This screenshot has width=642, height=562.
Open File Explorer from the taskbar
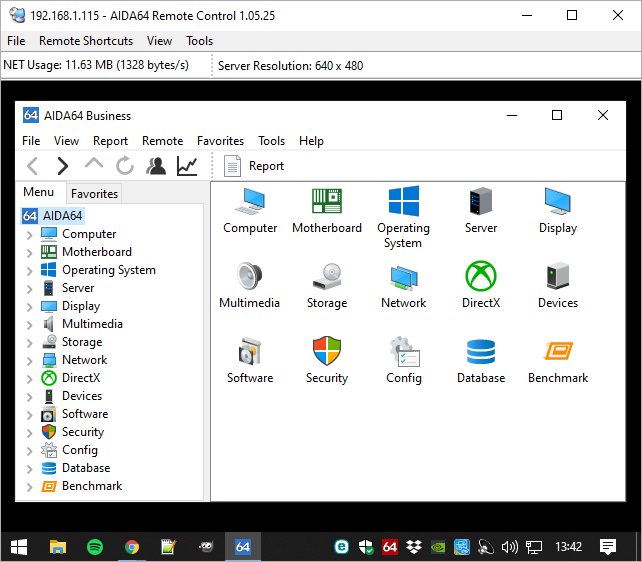click(58, 547)
